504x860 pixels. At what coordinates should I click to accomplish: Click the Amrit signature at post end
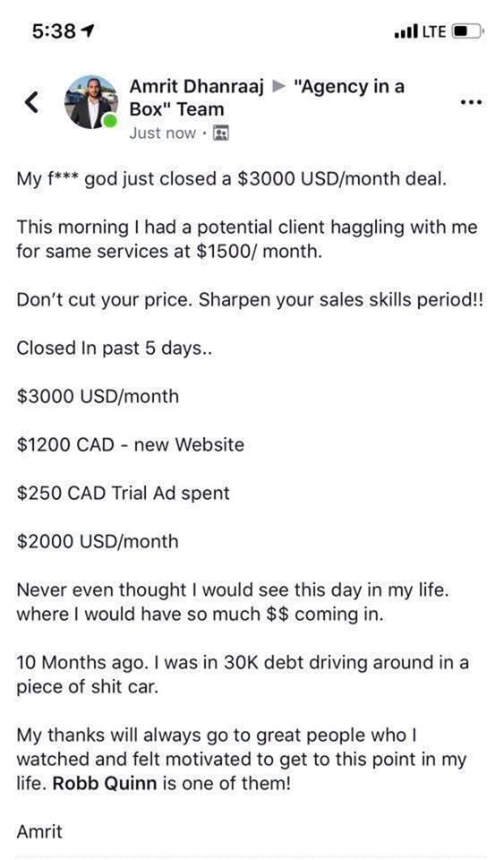coord(39,831)
